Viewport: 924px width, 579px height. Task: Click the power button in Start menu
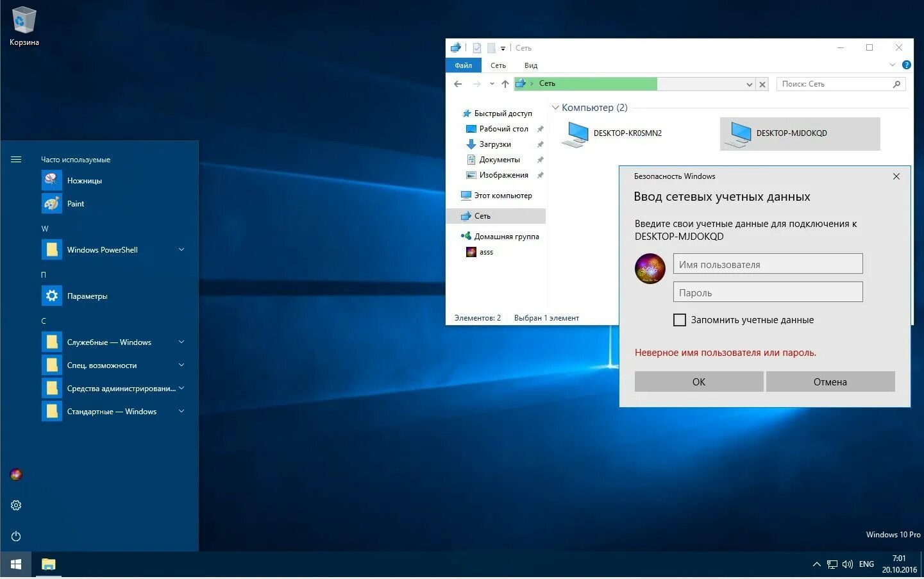pos(16,536)
